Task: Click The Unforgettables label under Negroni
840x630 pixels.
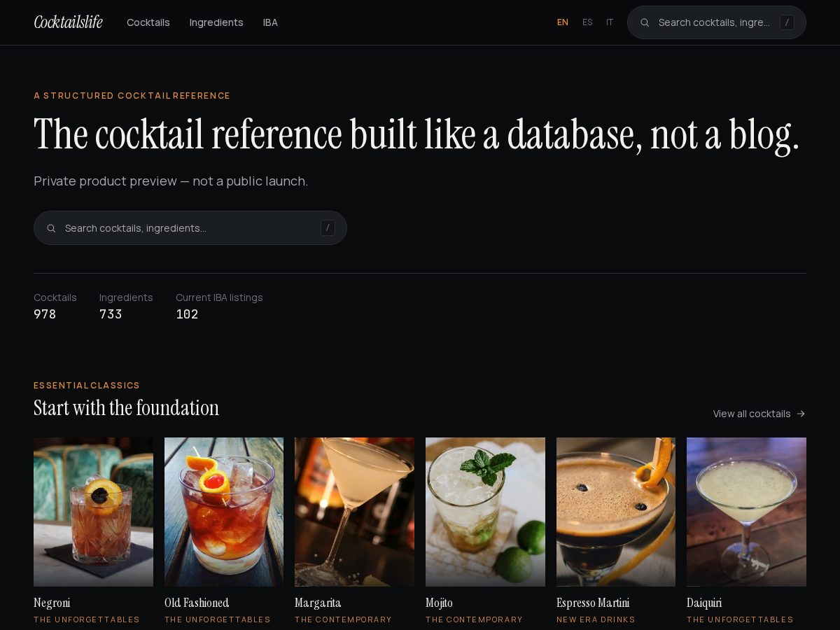Action: [87, 619]
